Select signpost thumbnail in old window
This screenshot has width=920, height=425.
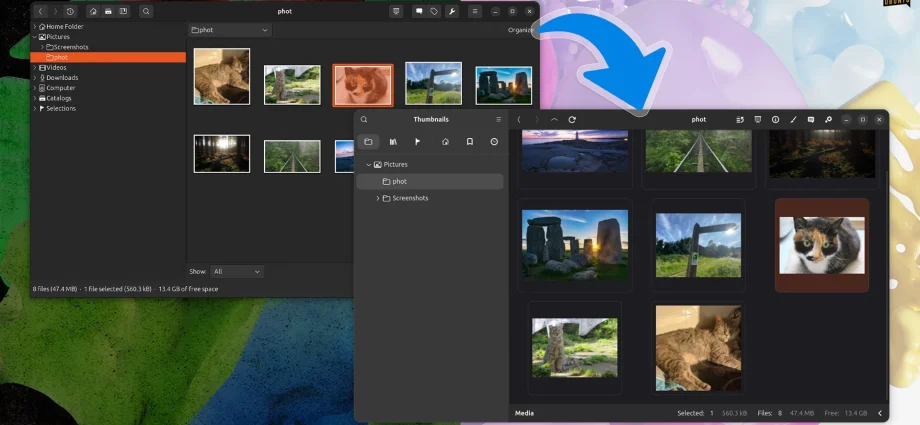click(x=434, y=83)
